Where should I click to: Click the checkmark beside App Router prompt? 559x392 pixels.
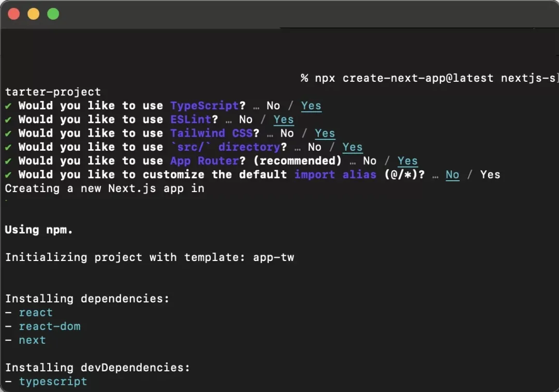tap(8, 161)
